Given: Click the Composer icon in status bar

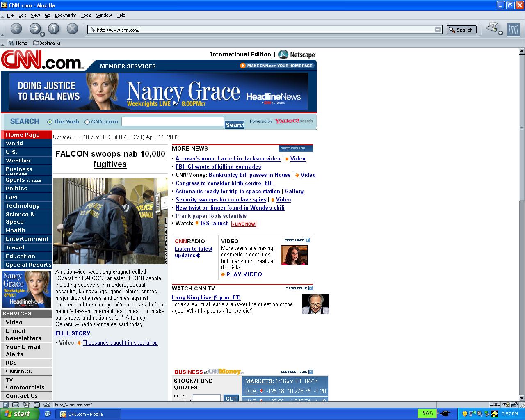Looking at the screenshot, I should (x=25, y=405).
